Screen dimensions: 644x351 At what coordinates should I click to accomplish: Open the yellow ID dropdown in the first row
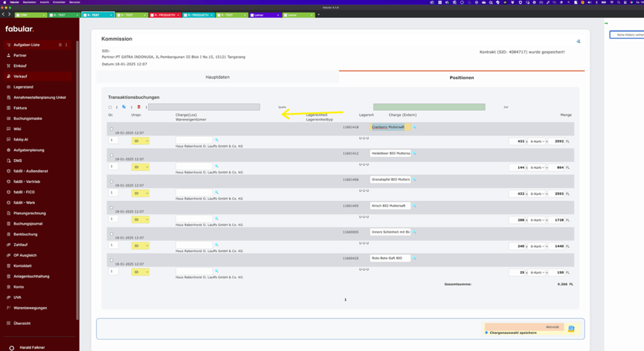(x=141, y=141)
